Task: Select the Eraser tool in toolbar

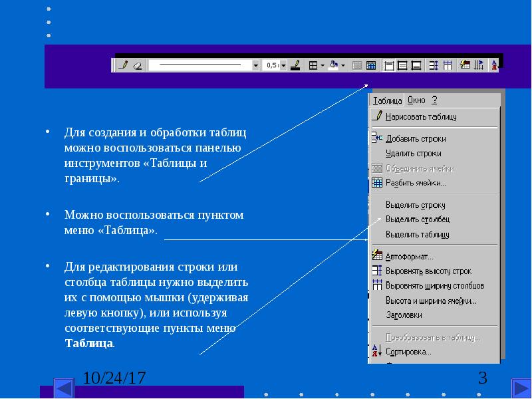Action: (138, 65)
